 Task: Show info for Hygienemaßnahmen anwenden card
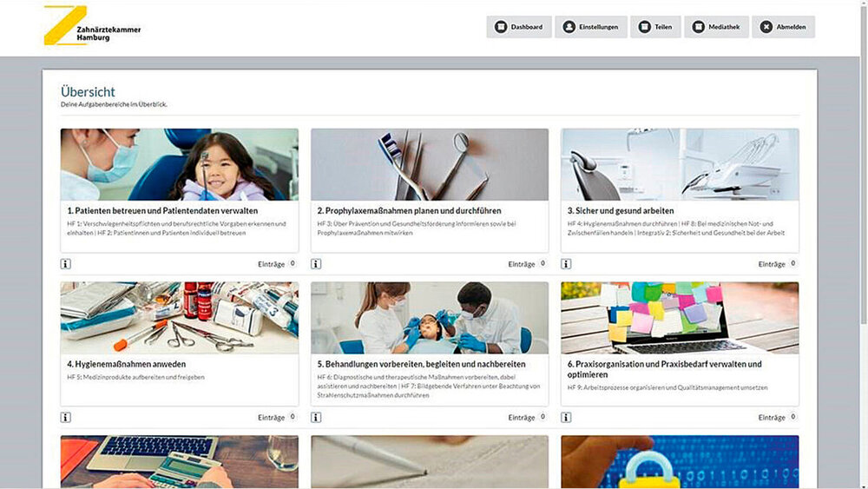coord(66,418)
